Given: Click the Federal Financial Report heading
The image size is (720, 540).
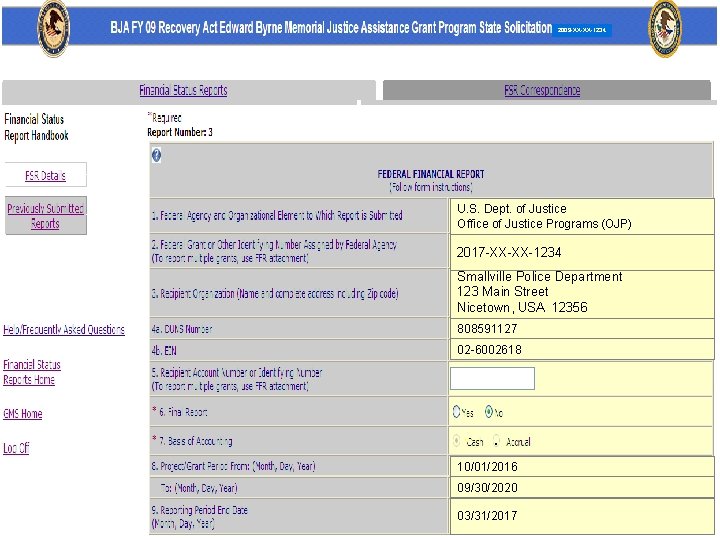Looking at the screenshot, I should 431,174.
